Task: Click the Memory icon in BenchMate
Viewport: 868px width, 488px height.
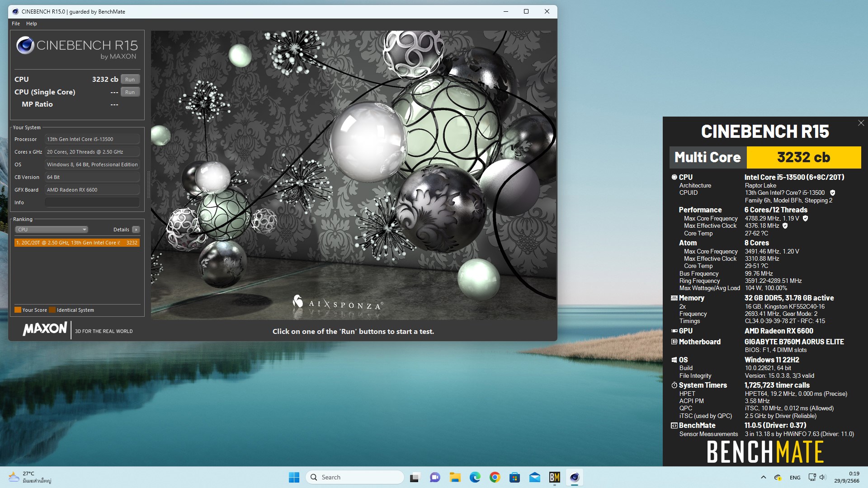Action: pos(674,298)
